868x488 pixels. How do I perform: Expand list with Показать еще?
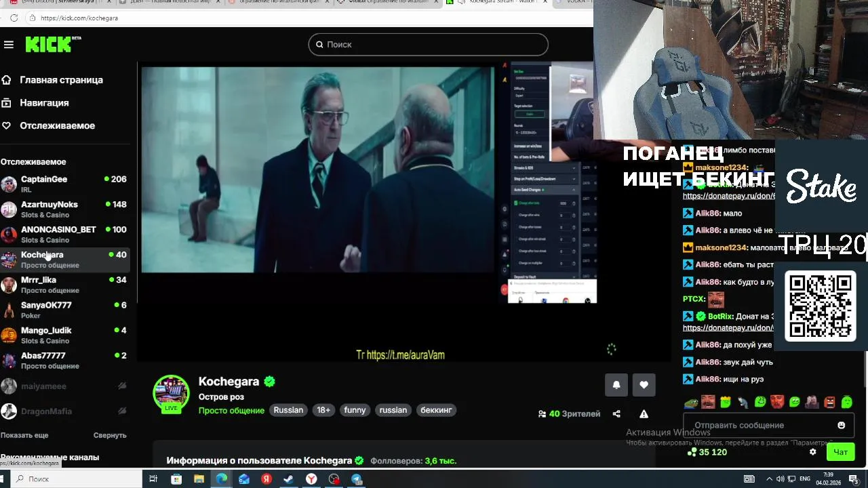click(24, 435)
